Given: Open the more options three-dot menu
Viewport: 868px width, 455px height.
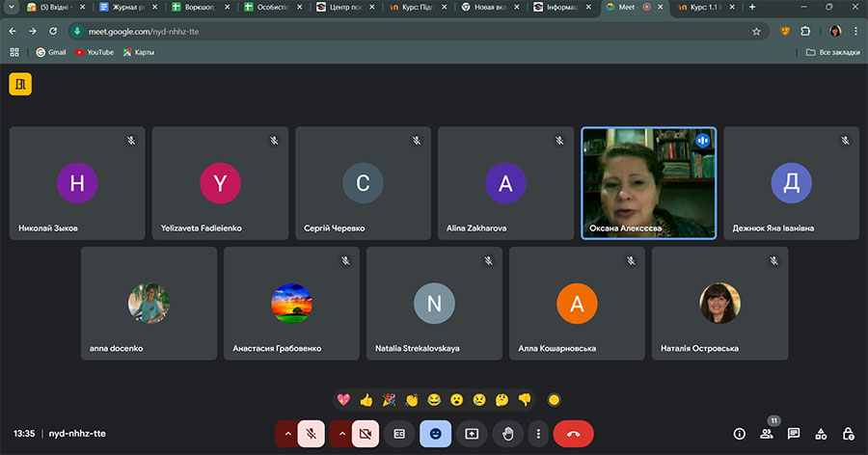Looking at the screenshot, I should coord(538,434).
